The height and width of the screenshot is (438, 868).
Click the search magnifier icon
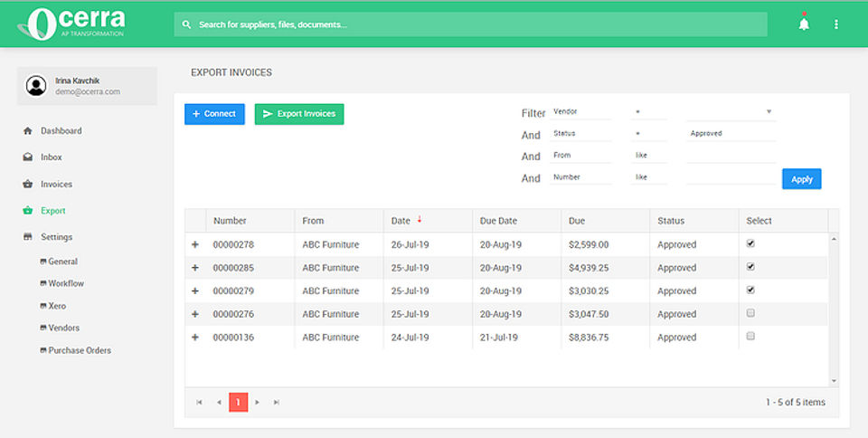pos(186,24)
